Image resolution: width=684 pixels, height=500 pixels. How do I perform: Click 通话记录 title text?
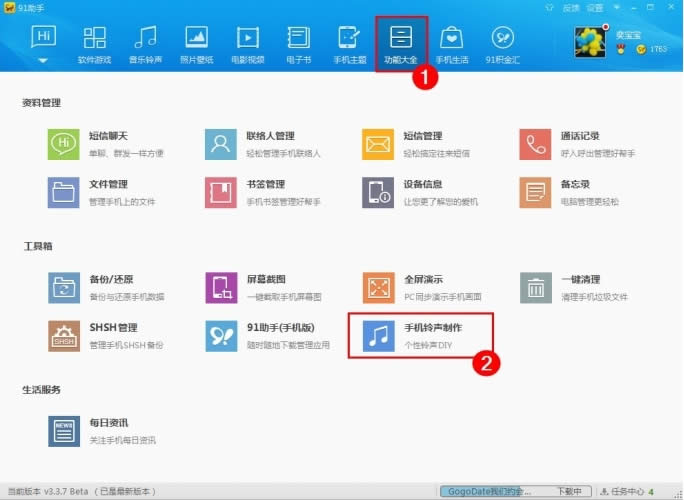(x=580, y=136)
